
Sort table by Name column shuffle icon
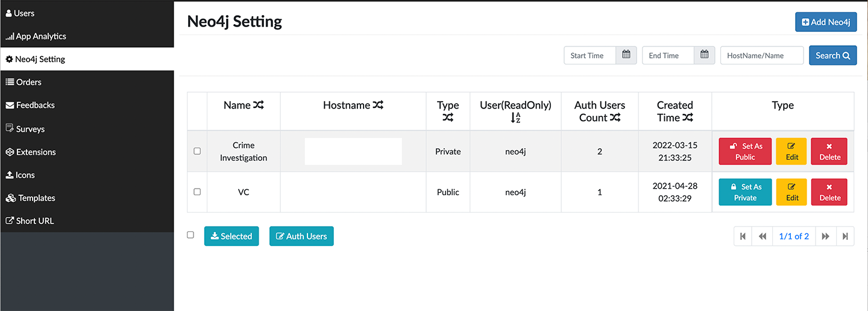click(259, 105)
